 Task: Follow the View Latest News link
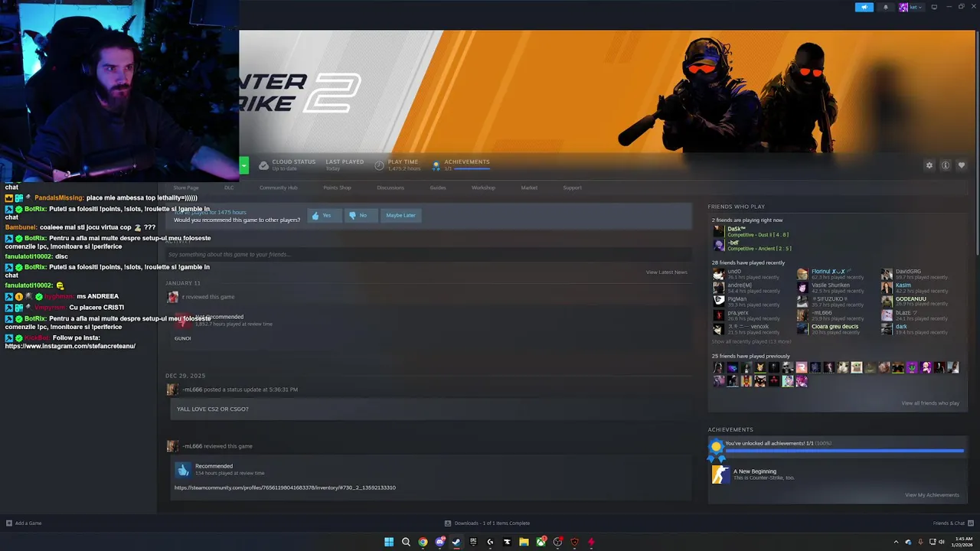(666, 272)
